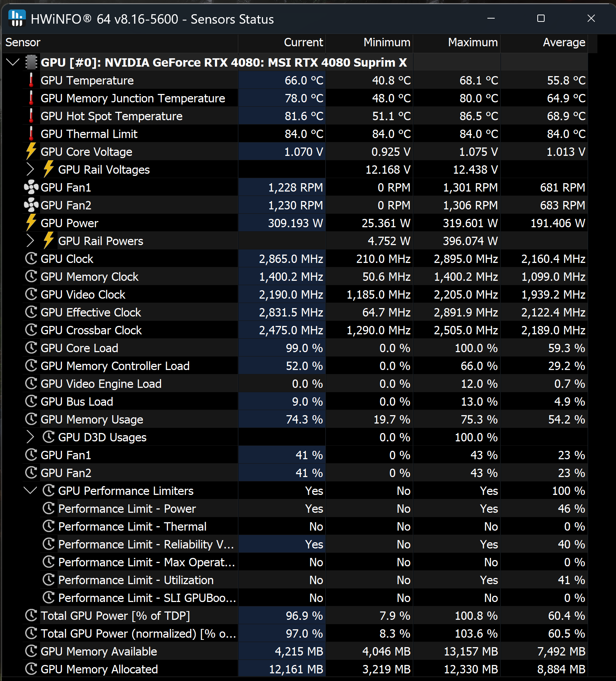Image resolution: width=616 pixels, height=681 pixels.
Task: Select Performance Limit - SLI GPUBoo... row
Action: point(147,598)
